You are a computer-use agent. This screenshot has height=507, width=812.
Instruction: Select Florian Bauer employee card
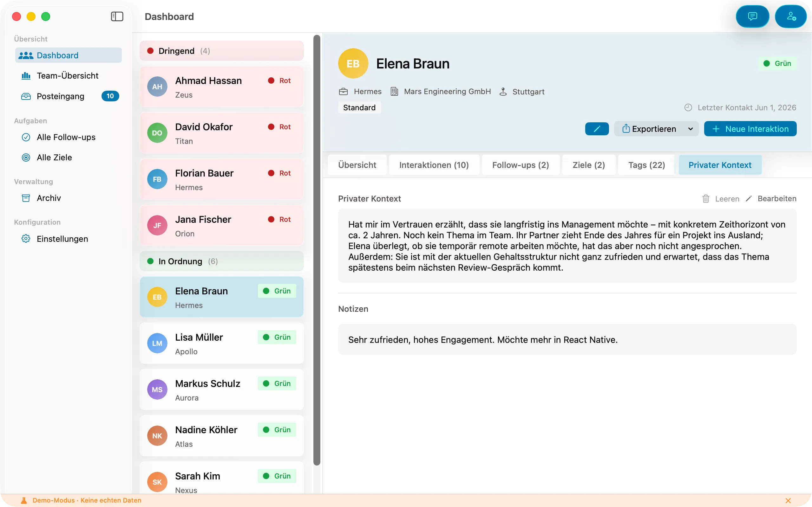pos(221,179)
